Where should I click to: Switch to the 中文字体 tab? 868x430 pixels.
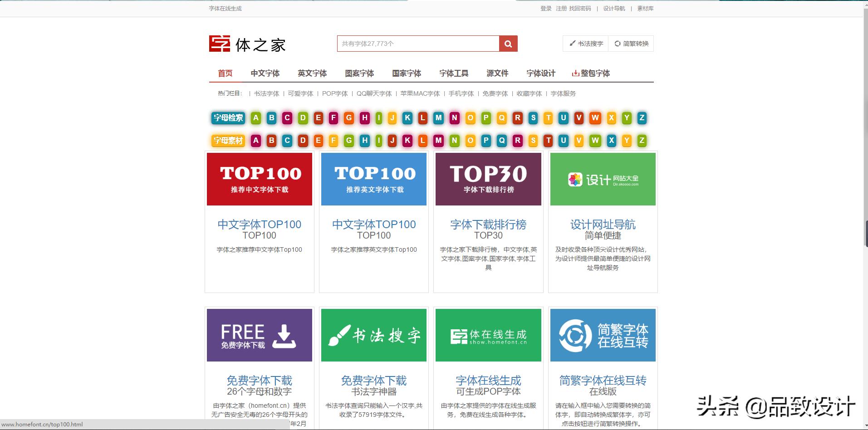point(265,73)
